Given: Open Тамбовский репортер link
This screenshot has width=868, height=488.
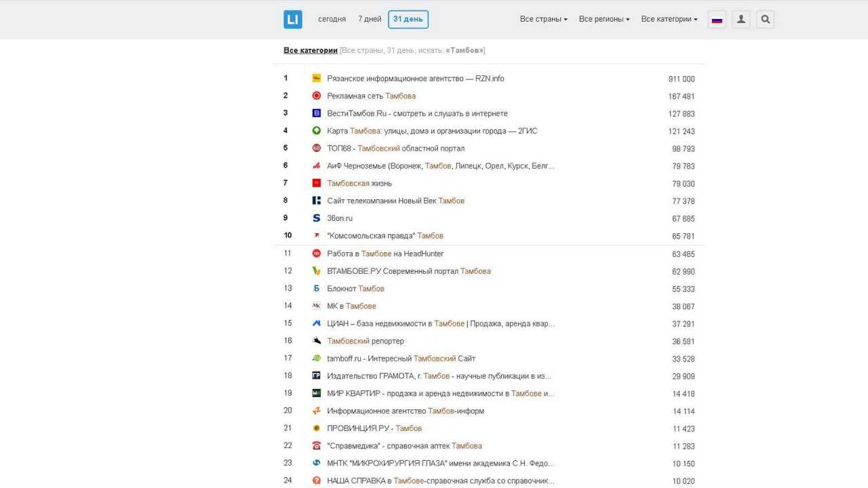Looking at the screenshot, I should [x=366, y=341].
